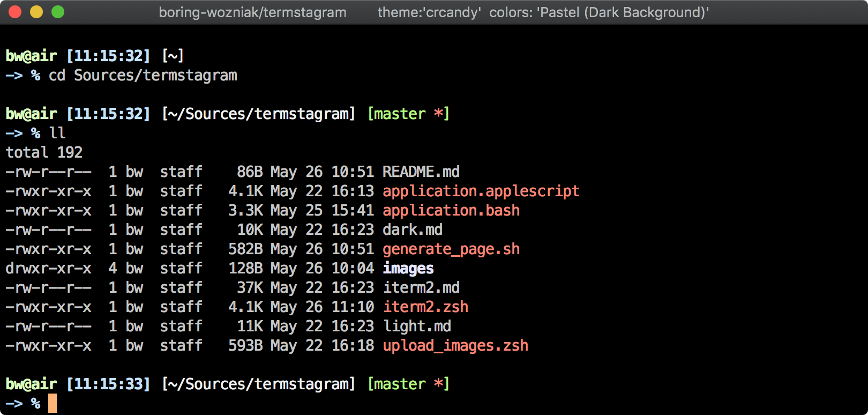
Task: Click the window title 'boring-wozniak/termstagram'
Action: pos(252,12)
